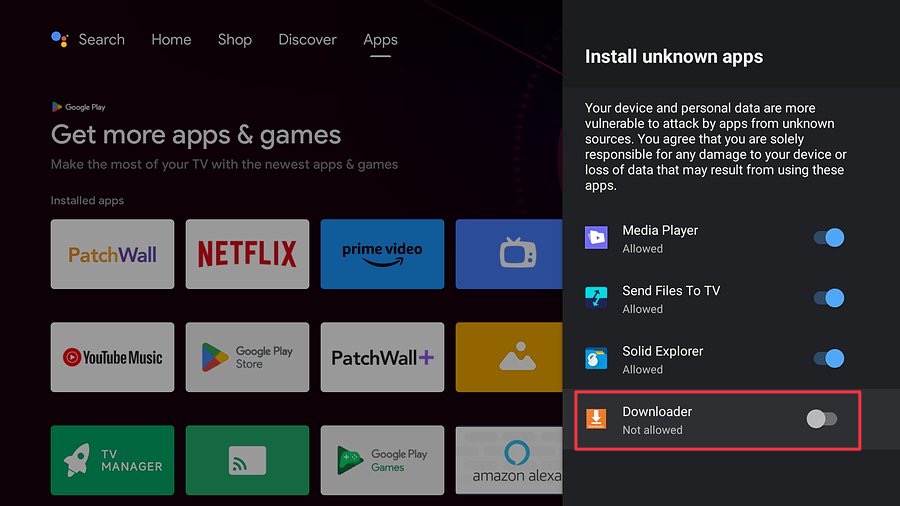Screen dimensions: 900x506
Task: Launch Prime Video app tile
Action: [382, 254]
